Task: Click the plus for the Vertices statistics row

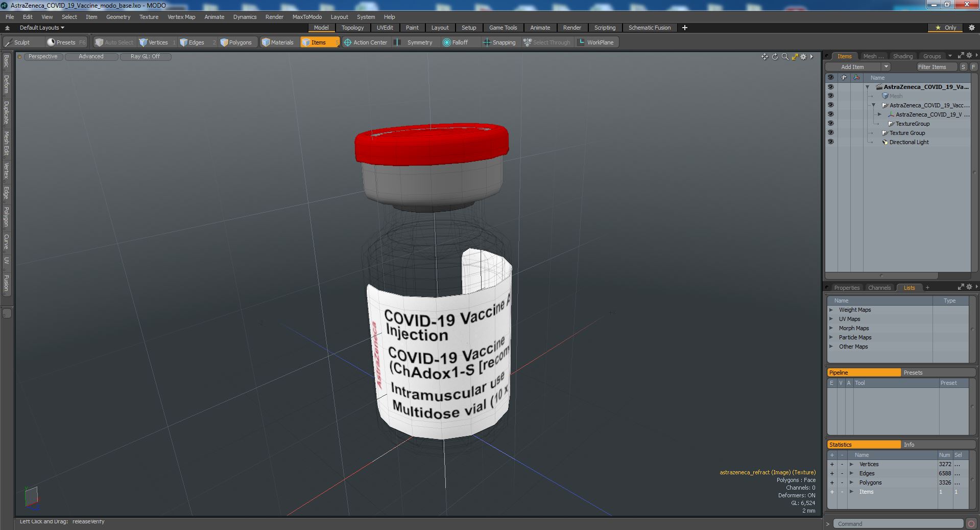Action: coord(832,464)
